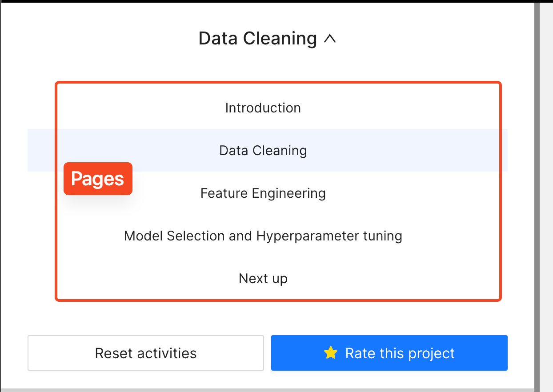This screenshot has height=392, width=553.
Task: Open the Introduction page
Action: pos(263,108)
